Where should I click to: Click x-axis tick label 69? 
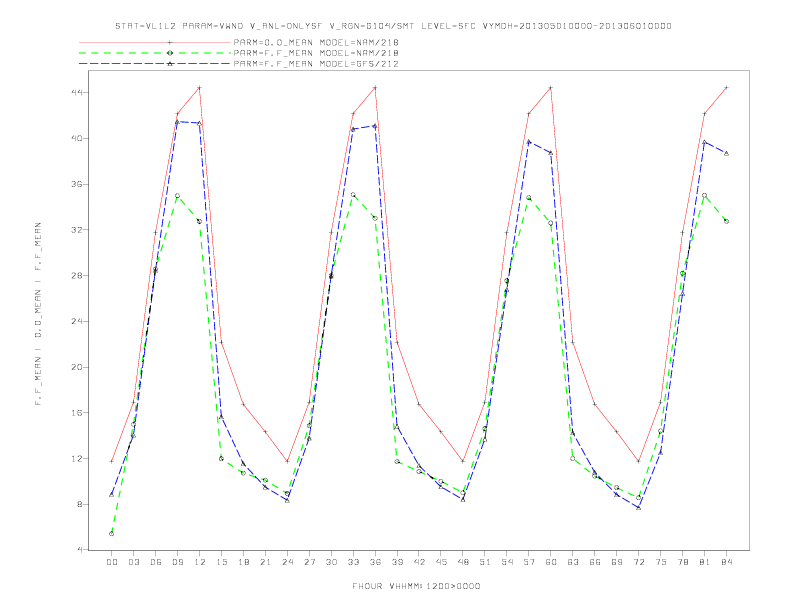pyautogui.click(x=617, y=562)
